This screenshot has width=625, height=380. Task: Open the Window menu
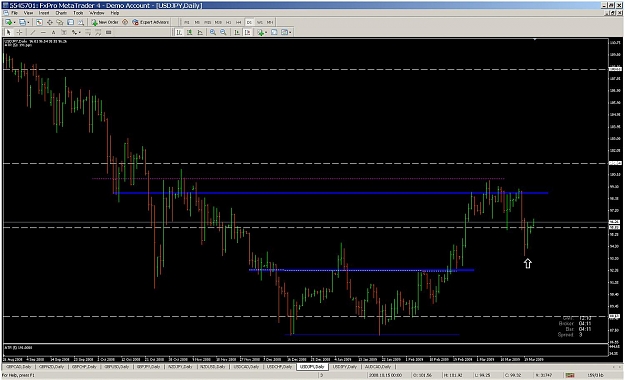click(x=96, y=13)
